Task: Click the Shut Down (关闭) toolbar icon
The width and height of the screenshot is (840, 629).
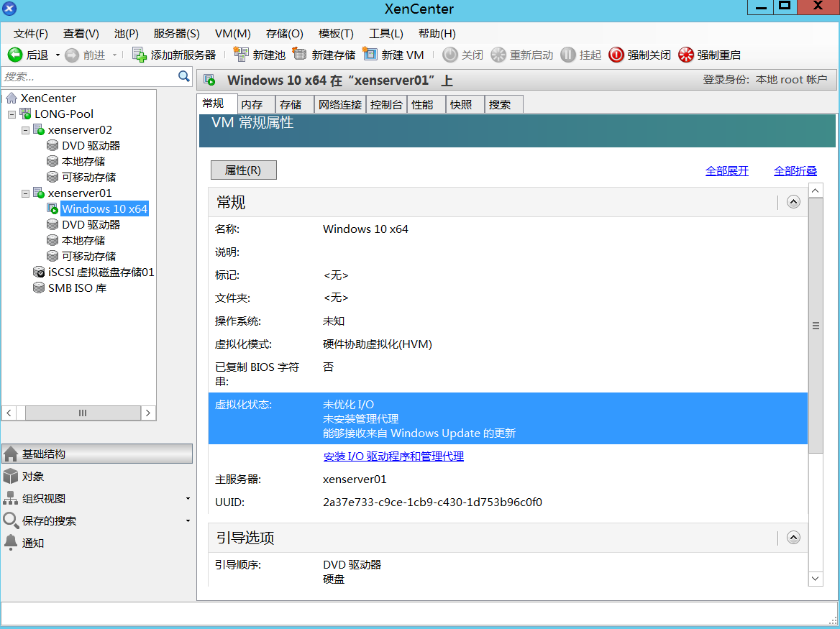Action: [450, 55]
